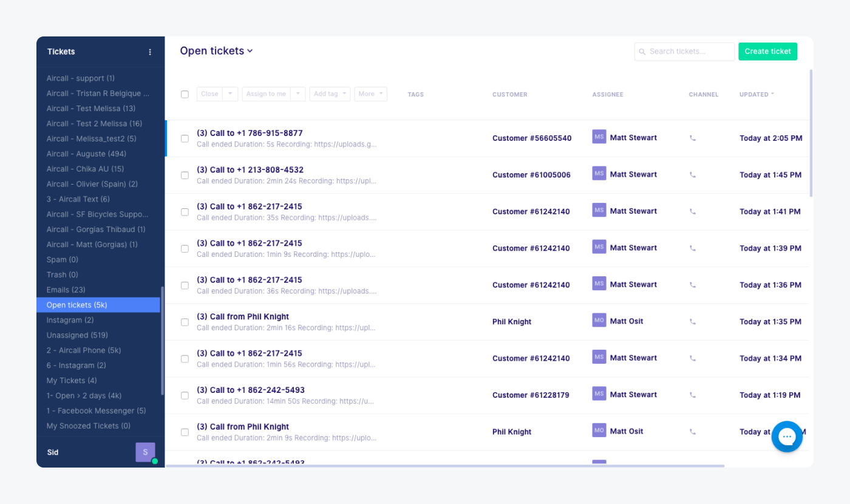Click phone icon on Phil Knight ticket row
The height and width of the screenshot is (504, 850).
(692, 321)
